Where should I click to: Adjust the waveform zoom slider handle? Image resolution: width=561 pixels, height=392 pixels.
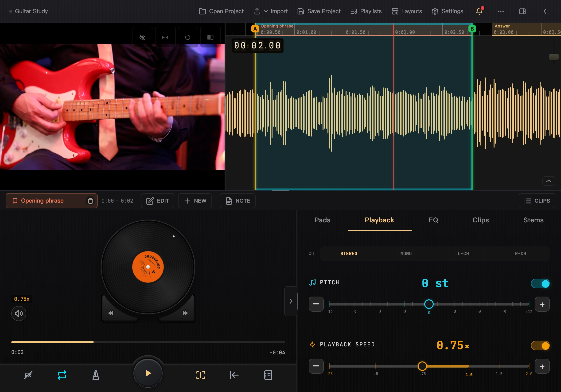pyautogui.click(x=554, y=57)
